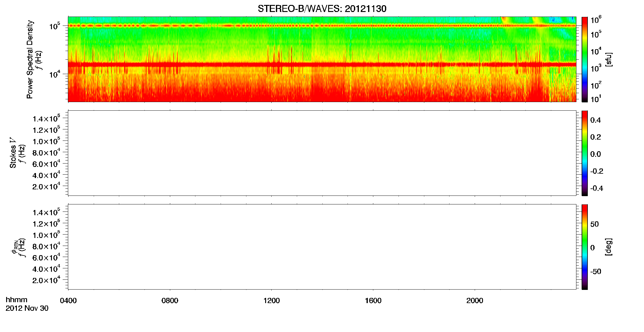Viewport: 644px width, 332px height.
Task: Click the Power Spectral Density axis label
Action: click(x=30, y=59)
